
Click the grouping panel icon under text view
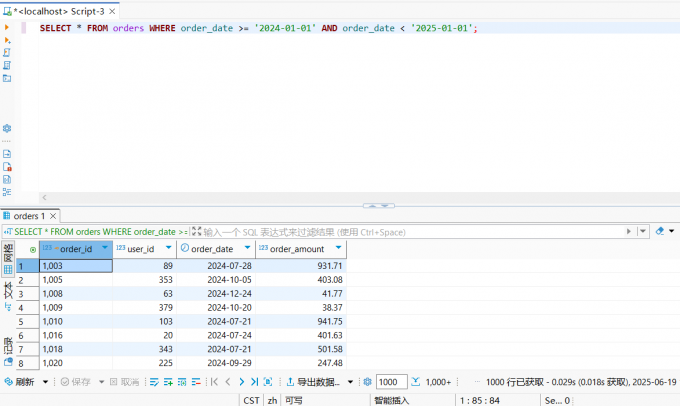coord(8,307)
